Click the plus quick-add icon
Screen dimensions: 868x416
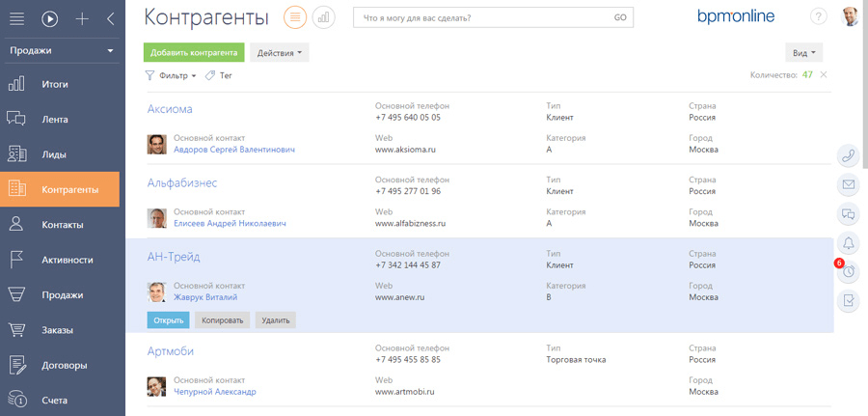click(x=82, y=19)
